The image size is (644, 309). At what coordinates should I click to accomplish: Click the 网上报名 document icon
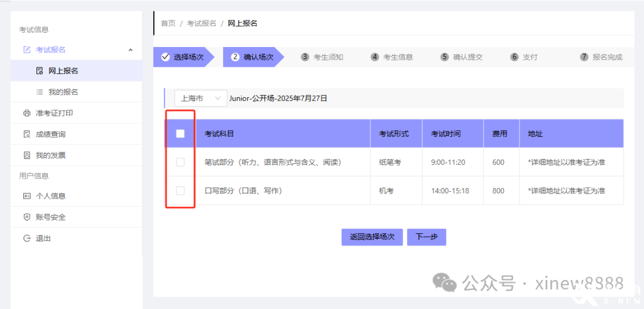(x=39, y=71)
